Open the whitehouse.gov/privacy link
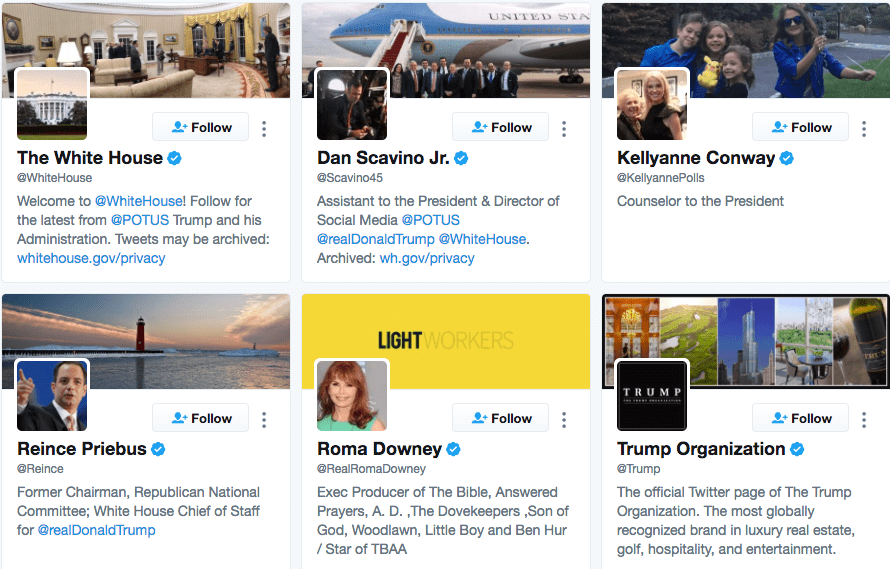 click(x=91, y=258)
